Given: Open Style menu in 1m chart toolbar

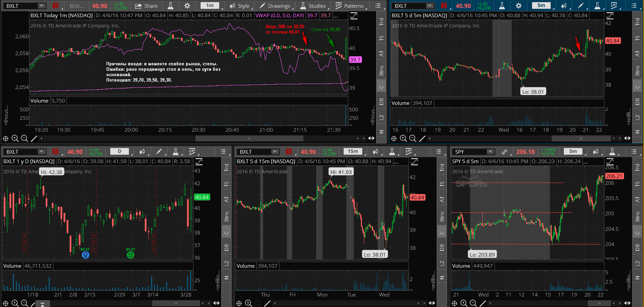Looking at the screenshot, I should pyautogui.click(x=239, y=6).
